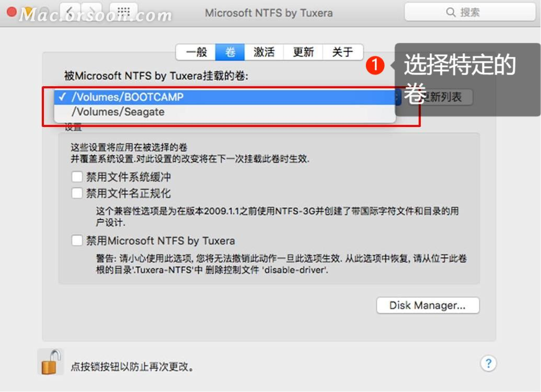This screenshot has width=541, height=392.
Task: Go to the 更新 tab
Action: [x=303, y=52]
